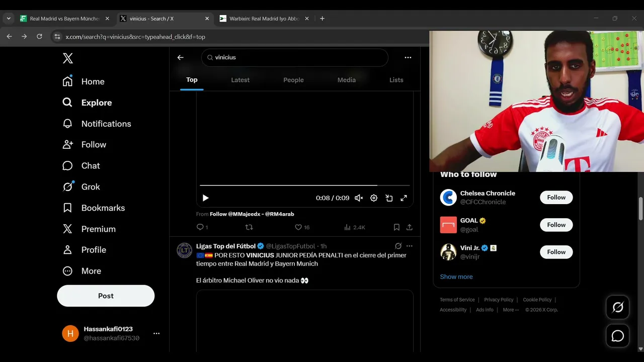
Task: Open Bookmarks in sidebar
Action: point(94,208)
